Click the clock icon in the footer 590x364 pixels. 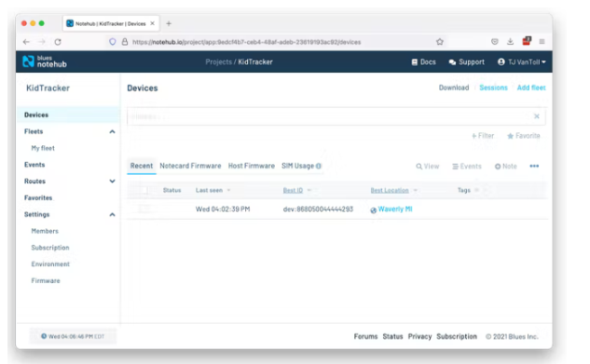click(x=44, y=336)
